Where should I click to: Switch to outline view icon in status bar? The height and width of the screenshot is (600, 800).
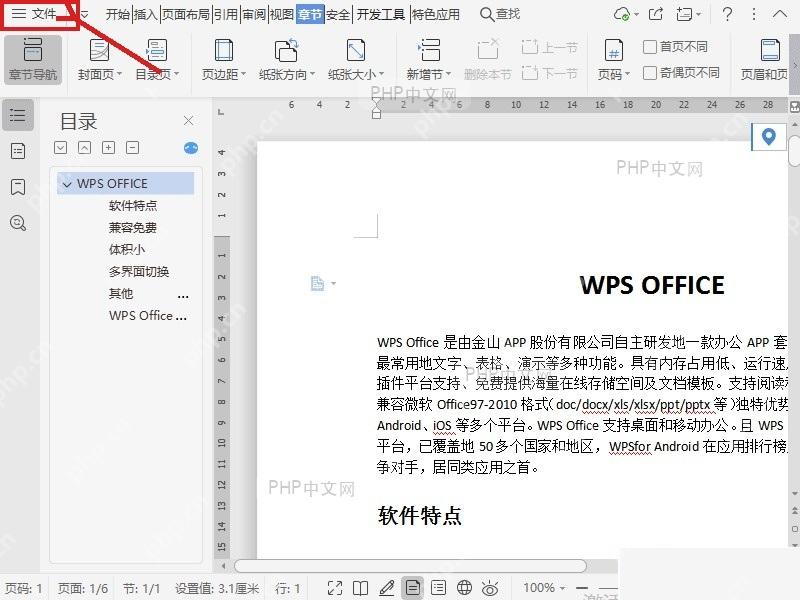pos(438,588)
